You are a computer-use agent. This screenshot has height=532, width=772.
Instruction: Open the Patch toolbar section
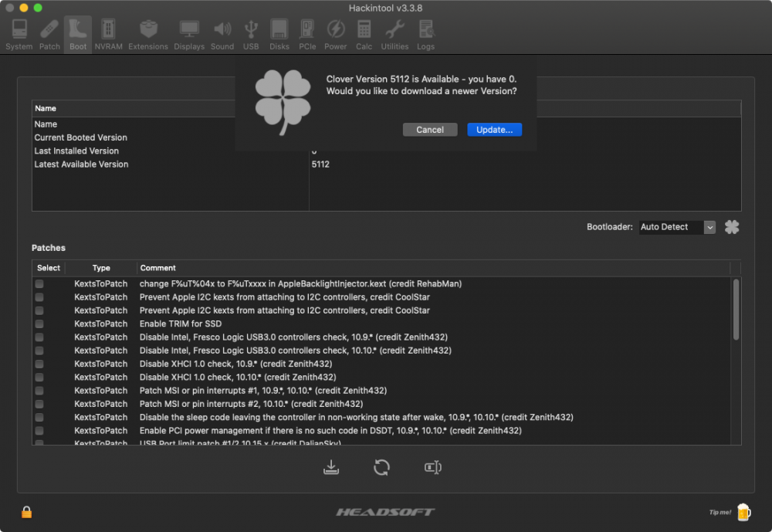(x=49, y=35)
